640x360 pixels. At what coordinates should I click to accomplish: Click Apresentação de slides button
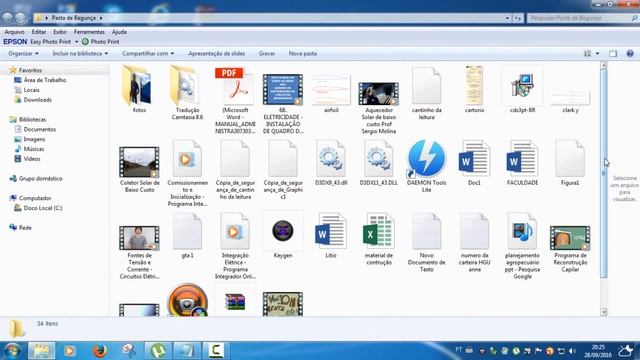coord(217,53)
